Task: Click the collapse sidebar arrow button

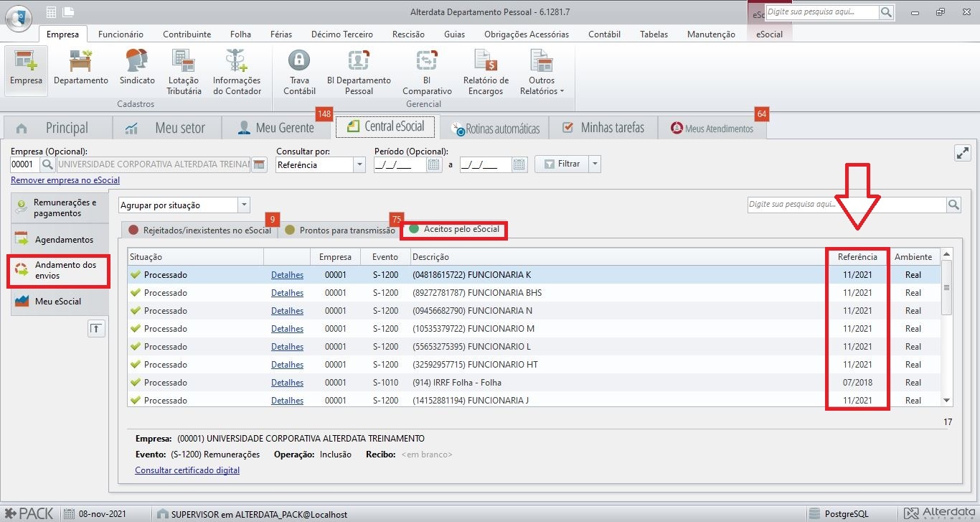Action: [96, 329]
